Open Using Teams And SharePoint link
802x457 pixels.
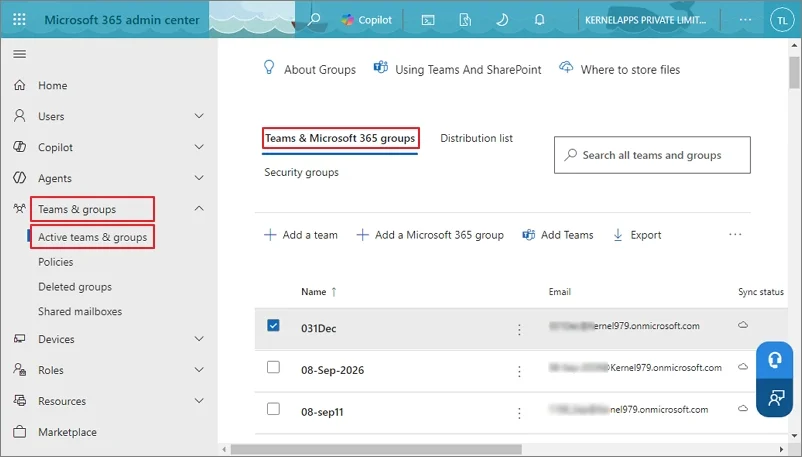pyautogui.click(x=457, y=69)
